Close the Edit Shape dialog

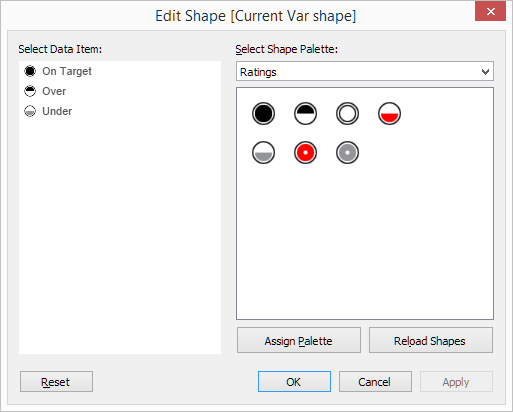[490, 12]
